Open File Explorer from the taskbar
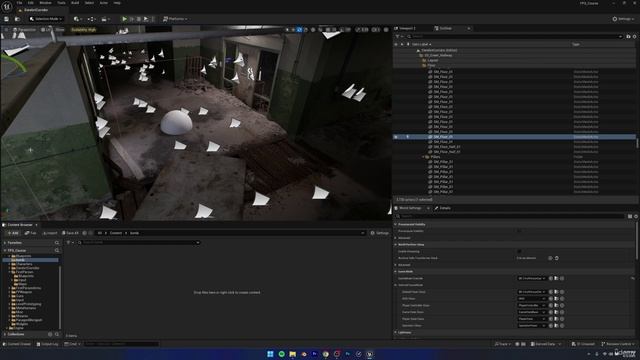Screen dimensions: 640x360 pyautogui.click(x=293, y=354)
